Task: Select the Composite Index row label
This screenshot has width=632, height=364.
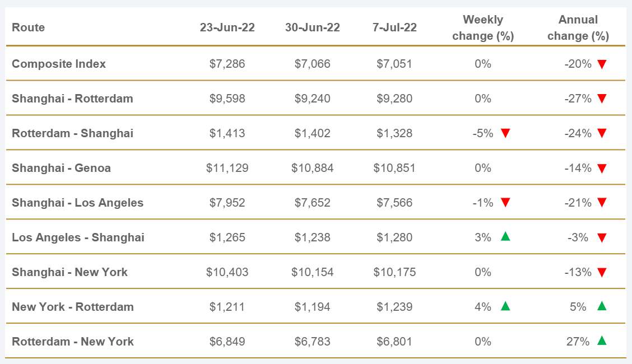Action: (59, 64)
